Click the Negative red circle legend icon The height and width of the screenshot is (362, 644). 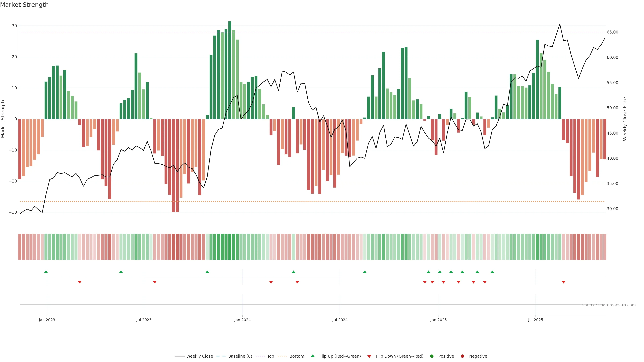(462, 356)
